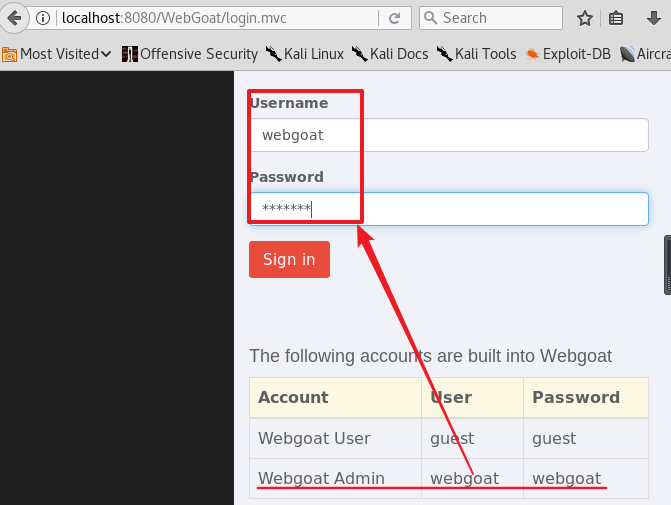Open the Kali Docs bookmark
This screenshot has height=505, width=671.
click(390, 54)
